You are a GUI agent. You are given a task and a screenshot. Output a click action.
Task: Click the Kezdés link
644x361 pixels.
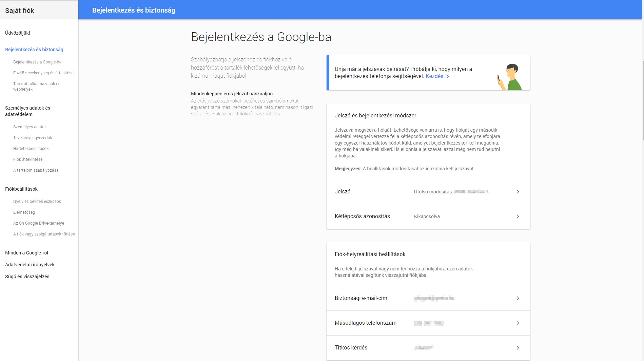(x=434, y=76)
